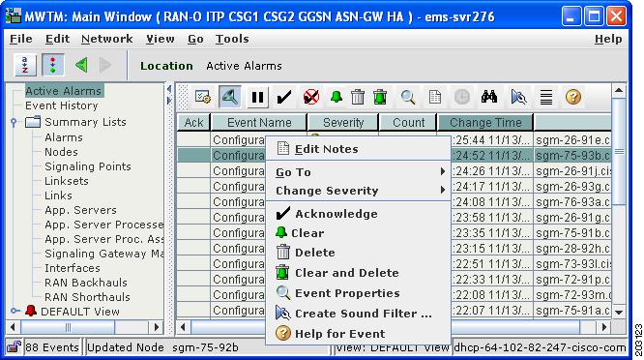This screenshot has height=360, width=644.
Task: Select Event History in the tree
Action: 62,105
